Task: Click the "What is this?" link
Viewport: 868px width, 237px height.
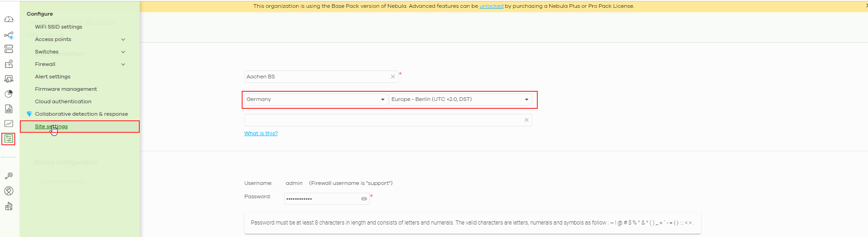Action: click(x=261, y=133)
